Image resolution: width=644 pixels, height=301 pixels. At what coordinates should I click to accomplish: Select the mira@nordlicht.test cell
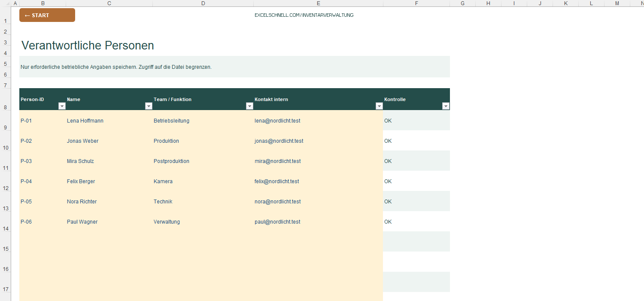click(x=319, y=161)
